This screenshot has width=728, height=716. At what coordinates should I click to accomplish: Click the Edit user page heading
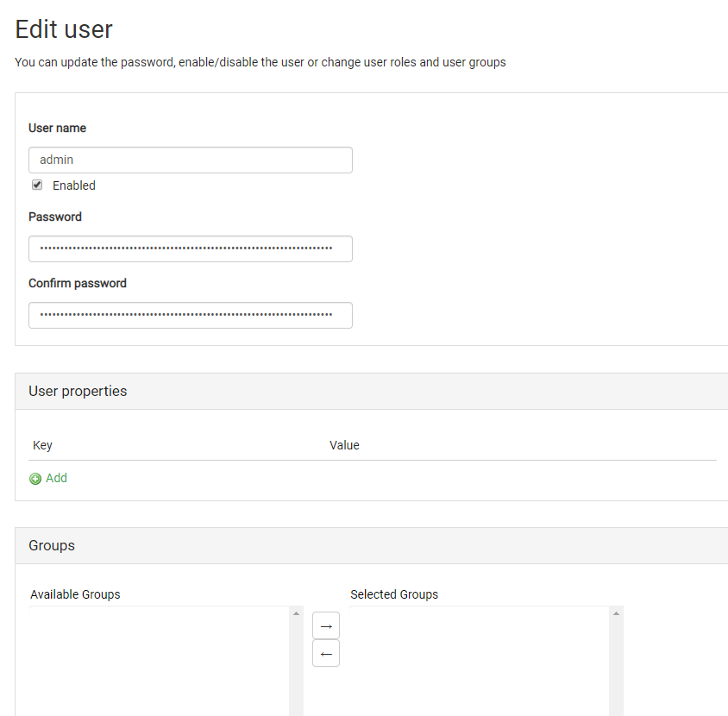click(64, 29)
